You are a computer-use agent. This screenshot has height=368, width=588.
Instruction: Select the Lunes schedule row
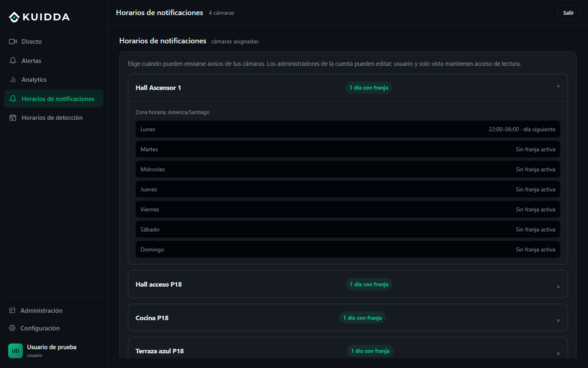[348, 129]
